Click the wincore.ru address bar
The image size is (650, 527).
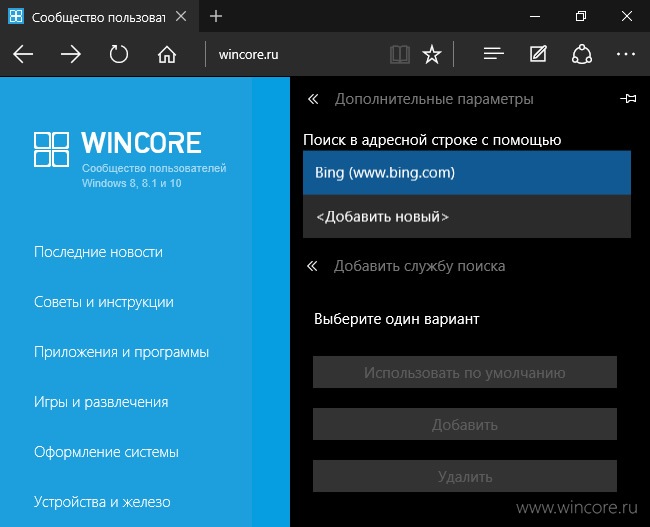click(298, 54)
